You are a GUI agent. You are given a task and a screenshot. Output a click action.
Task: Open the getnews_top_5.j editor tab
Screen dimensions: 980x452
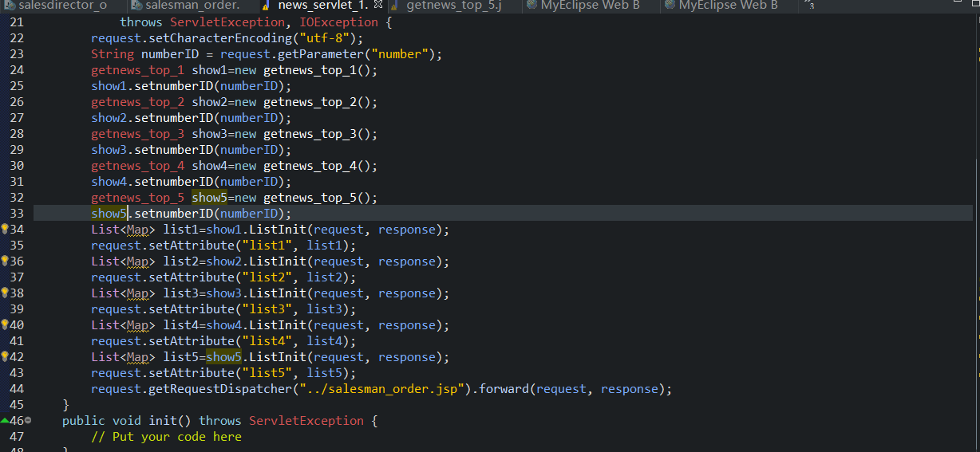point(453,6)
